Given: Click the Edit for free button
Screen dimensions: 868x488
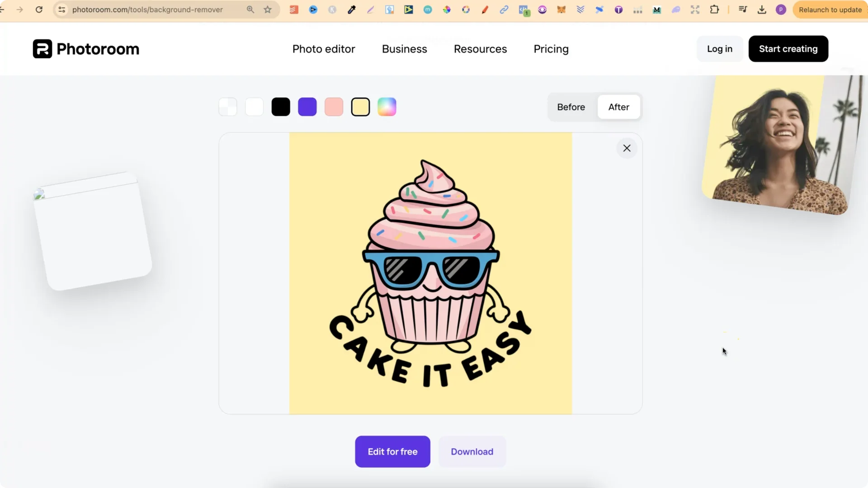Looking at the screenshot, I should [x=392, y=451].
